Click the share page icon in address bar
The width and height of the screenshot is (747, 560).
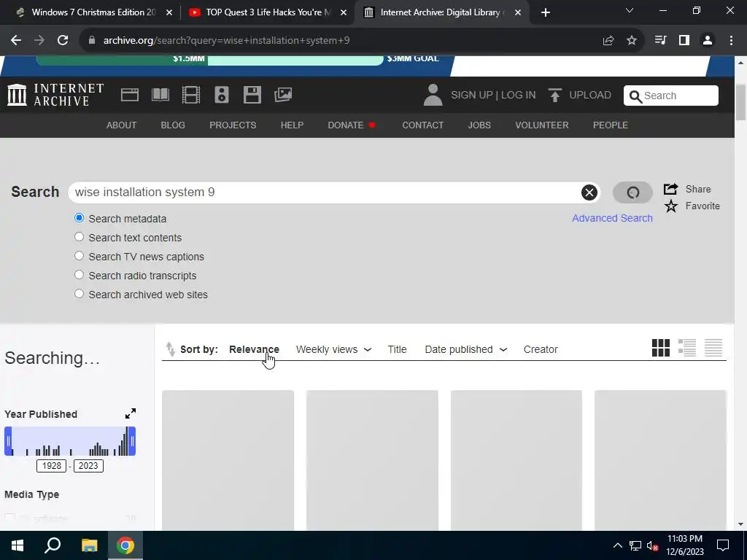[608, 41]
